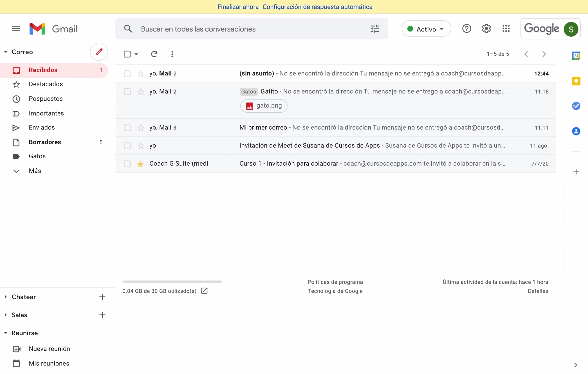Click the Tecnología de Google link
This screenshot has width=588, height=374.
click(x=335, y=291)
